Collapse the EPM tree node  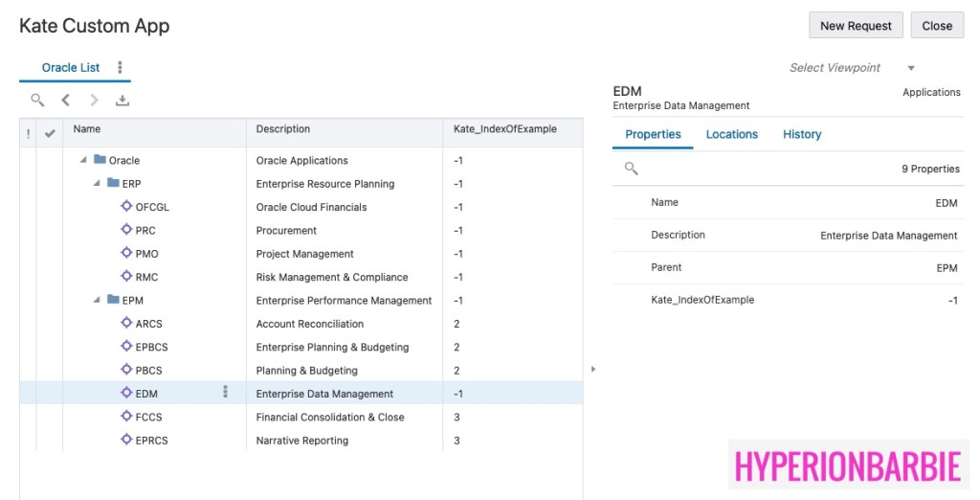click(x=96, y=301)
